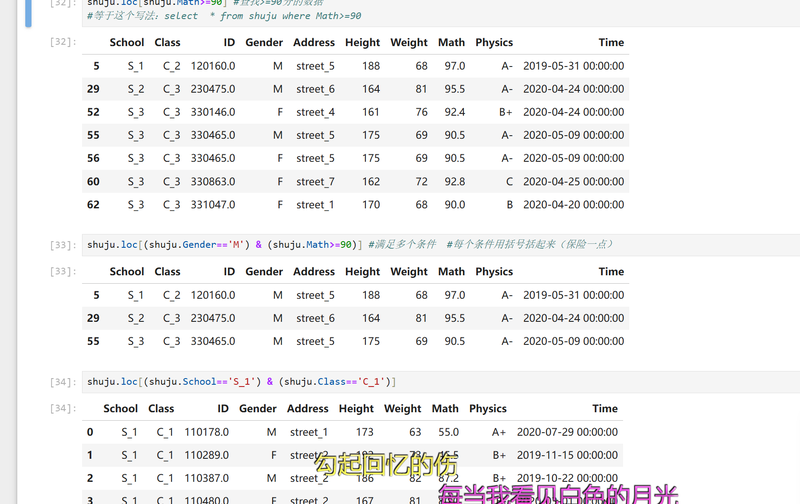800x504 pixels.
Task: Click the School column header in the second table
Action: pos(126,272)
